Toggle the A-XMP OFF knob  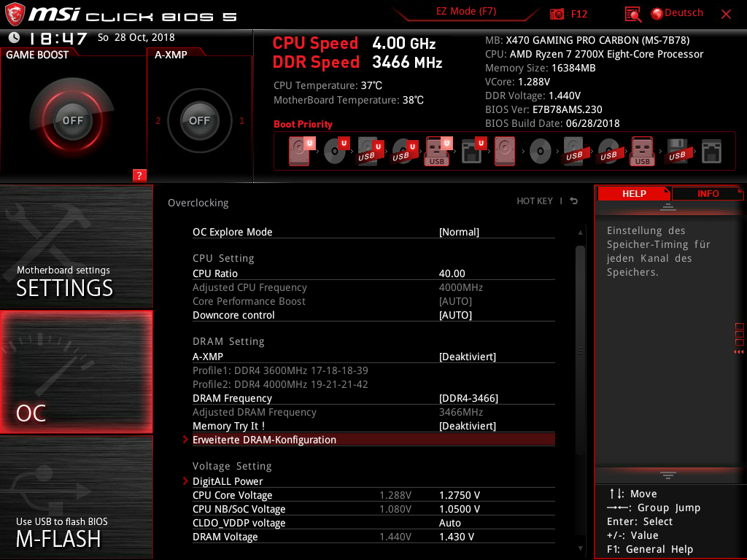point(200,120)
